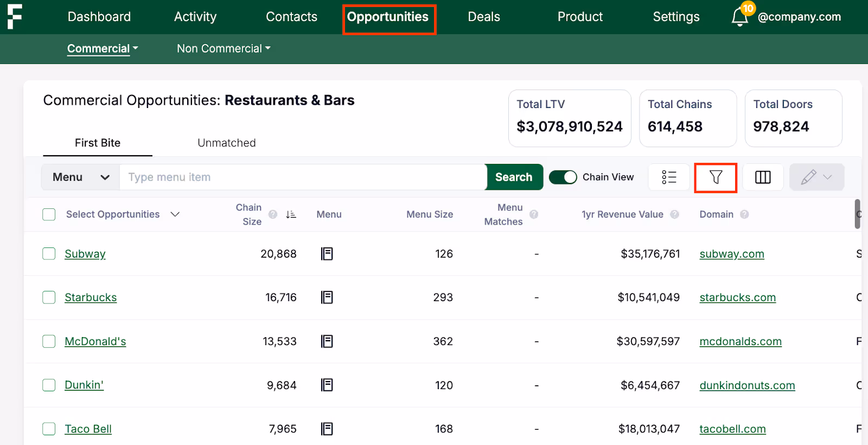Viewport: 868px width, 445px height.
Task: Open the filter funnel icon
Action: tap(716, 177)
